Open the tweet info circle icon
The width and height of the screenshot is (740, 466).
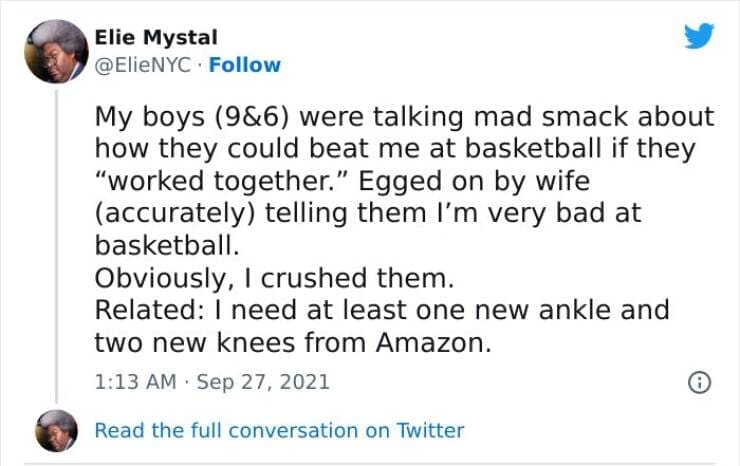tap(701, 382)
